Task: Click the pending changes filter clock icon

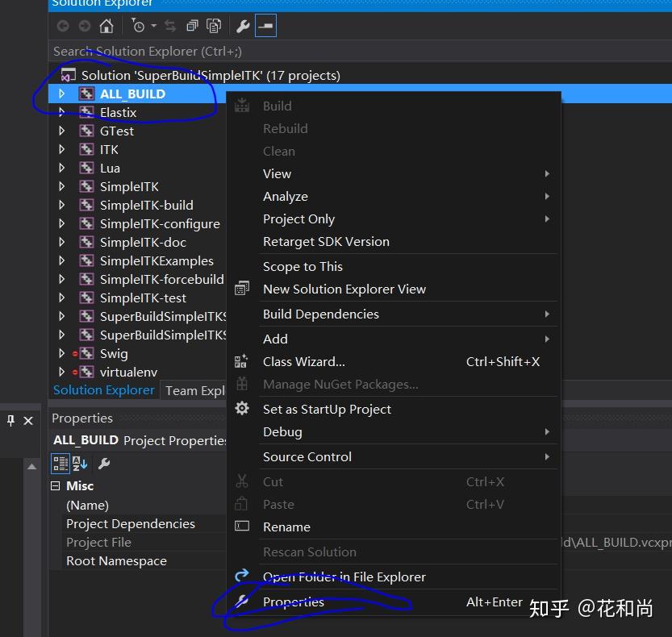Action: (139, 25)
